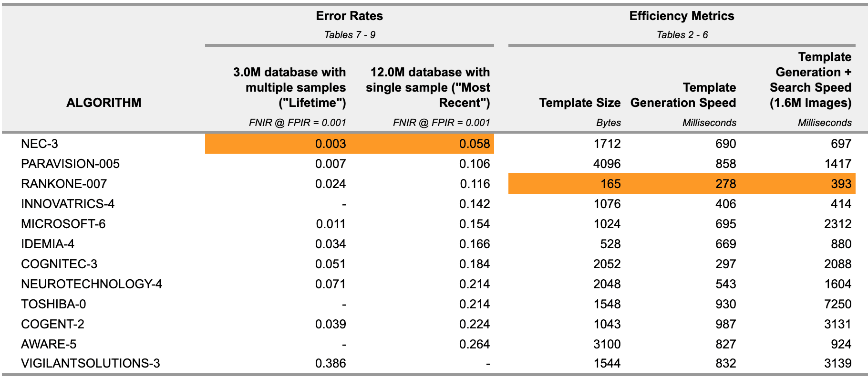The width and height of the screenshot is (868, 379).
Task: Click the highlighted 165 template size cell
Action: coord(610,184)
